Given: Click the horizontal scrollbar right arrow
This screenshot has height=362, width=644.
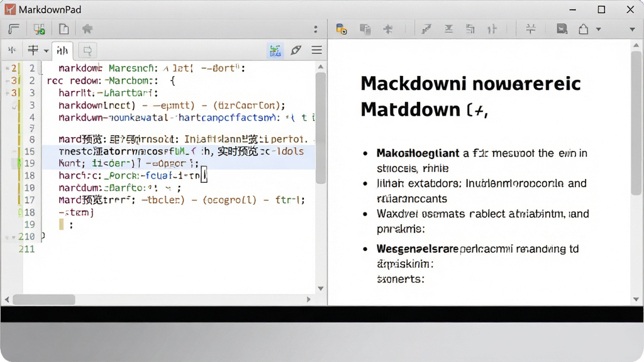Looking at the screenshot, I should (308, 300).
